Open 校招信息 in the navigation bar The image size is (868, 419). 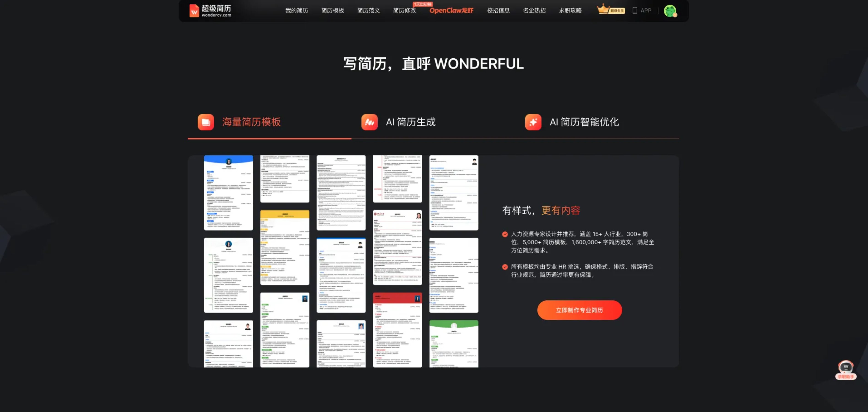click(498, 11)
